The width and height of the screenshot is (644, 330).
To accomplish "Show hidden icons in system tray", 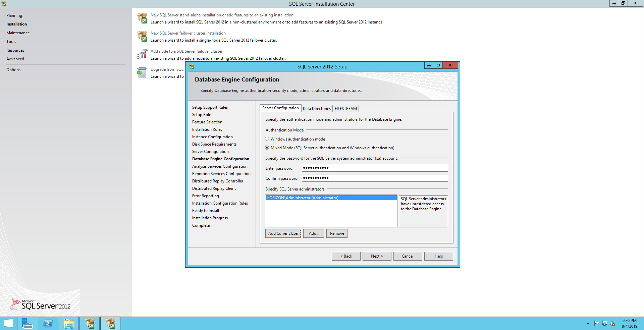I will (588, 324).
